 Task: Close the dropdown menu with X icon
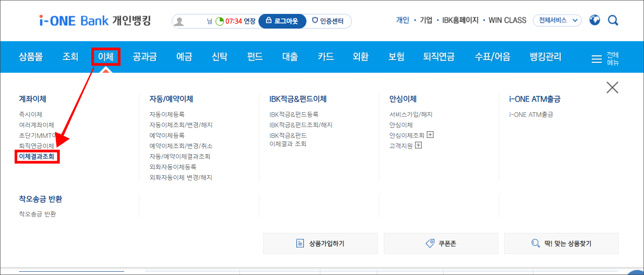(612, 87)
